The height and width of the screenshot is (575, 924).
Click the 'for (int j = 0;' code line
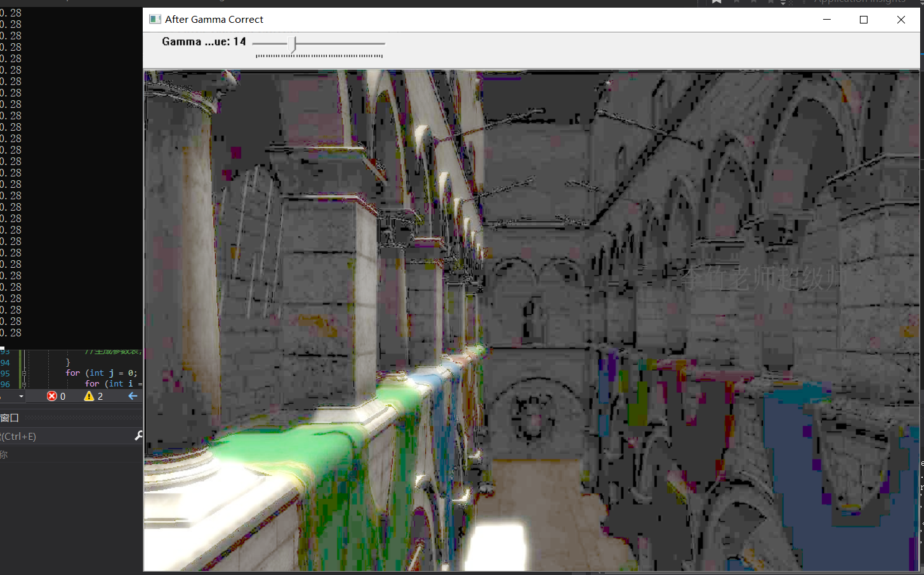(102, 373)
